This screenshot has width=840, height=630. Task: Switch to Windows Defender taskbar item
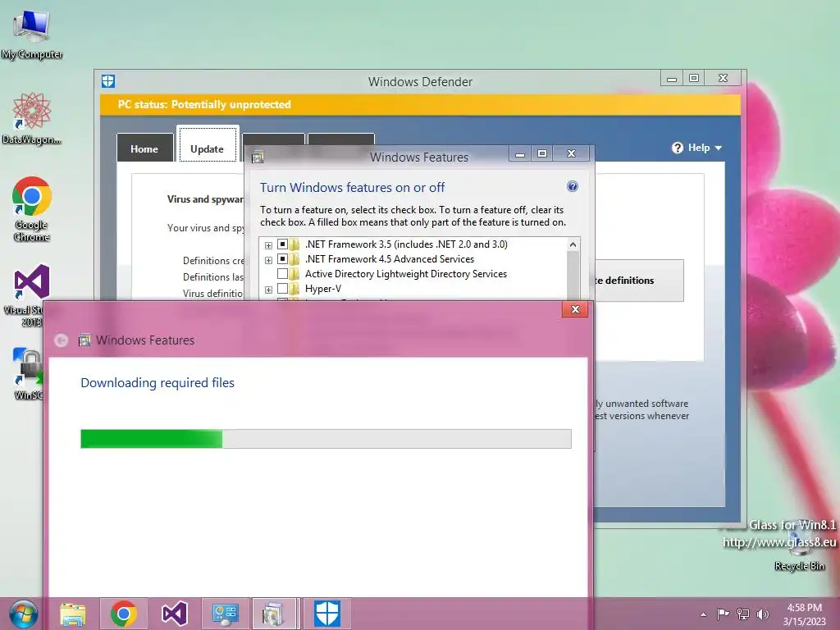tap(327, 614)
